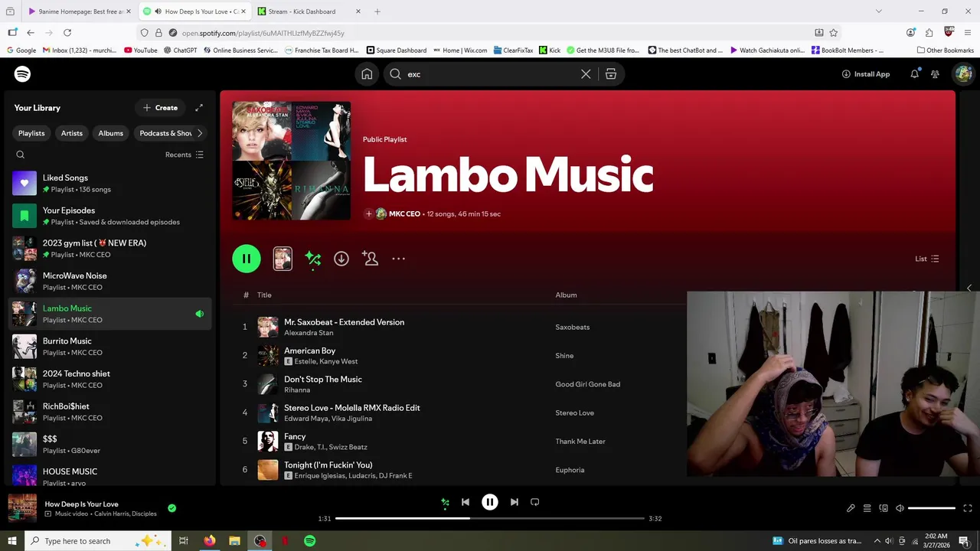Open HOUSE MUSIC playlist
980x551 pixels.
(110, 477)
